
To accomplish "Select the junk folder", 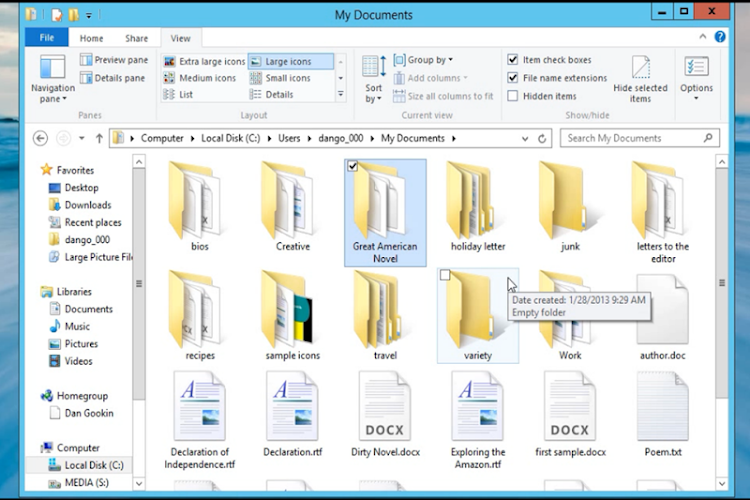I will tap(570, 207).
